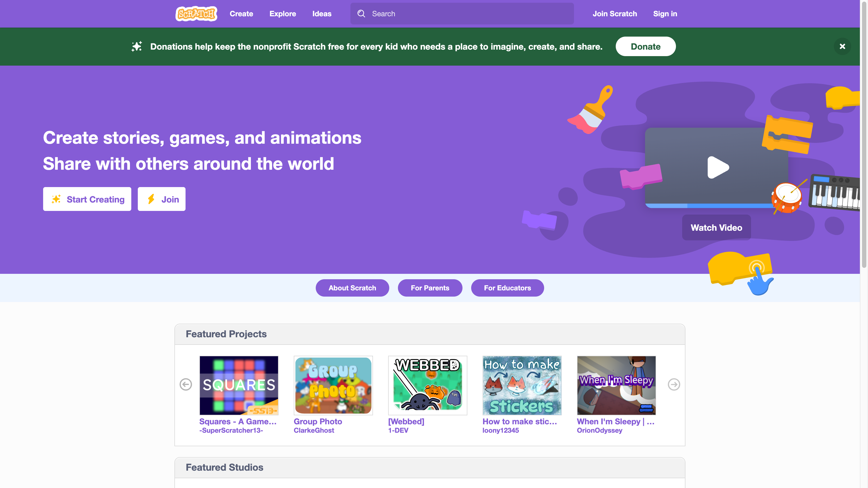The image size is (868, 488).
Task: Click the Featured Projects heading
Action: 226,334
